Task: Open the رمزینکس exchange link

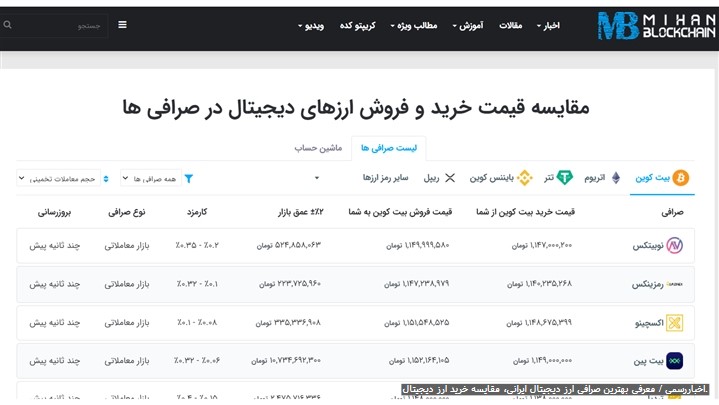Action: click(x=647, y=285)
